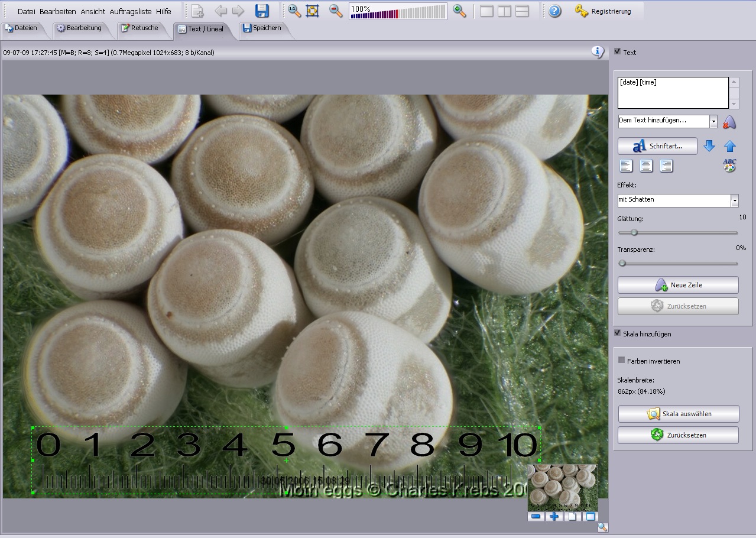Click the blue question mark help icon
This screenshot has width=756, height=538.
click(554, 11)
